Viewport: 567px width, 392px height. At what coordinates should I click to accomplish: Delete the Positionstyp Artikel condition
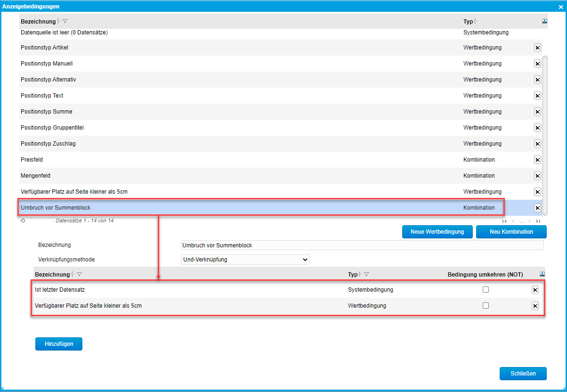[x=537, y=48]
